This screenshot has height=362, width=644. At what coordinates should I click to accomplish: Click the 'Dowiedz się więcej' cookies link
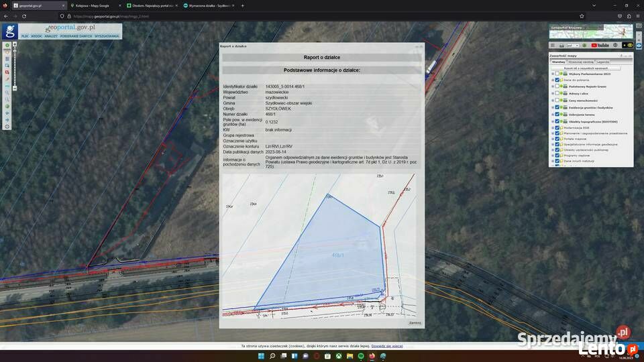(387, 346)
